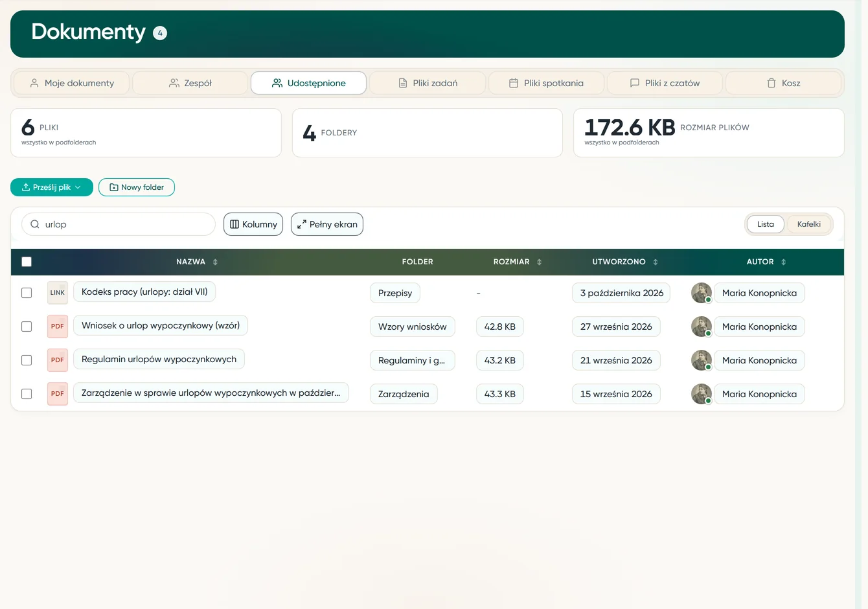868x609 pixels.
Task: Open the Wzory wniosków folder tag
Action: pyautogui.click(x=413, y=327)
